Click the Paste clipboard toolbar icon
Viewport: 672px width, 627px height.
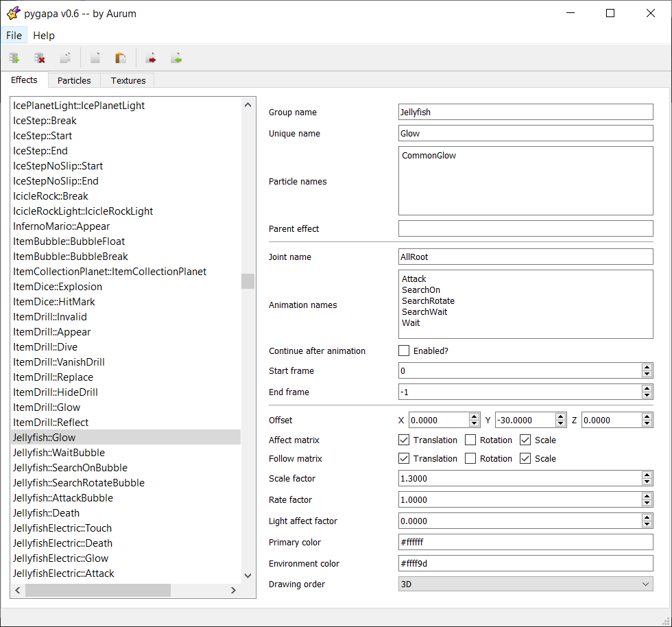pyautogui.click(x=121, y=58)
